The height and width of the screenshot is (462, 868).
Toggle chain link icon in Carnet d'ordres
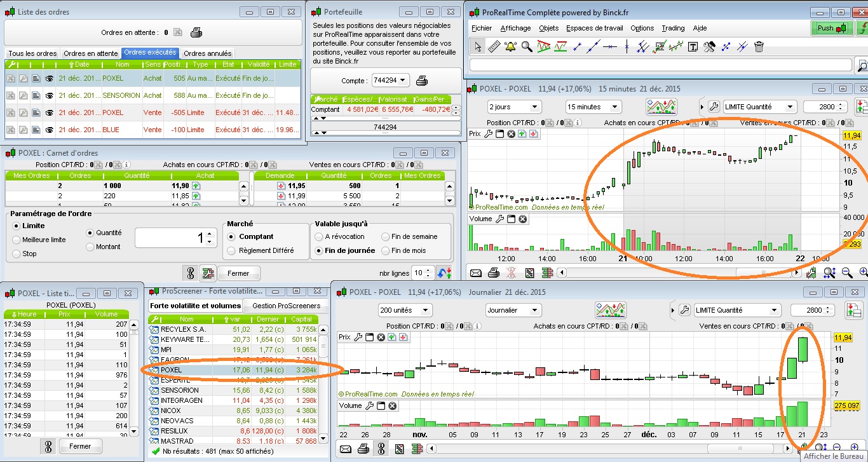coord(190,273)
